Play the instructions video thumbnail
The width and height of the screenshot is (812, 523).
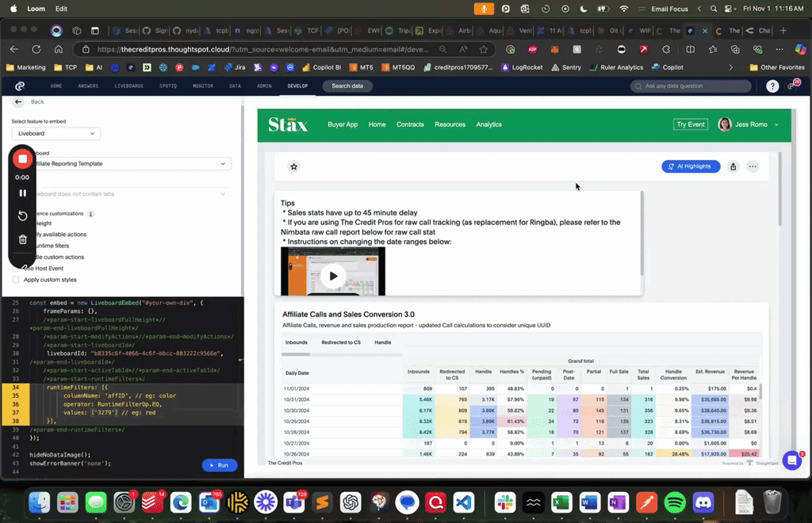[x=333, y=276]
